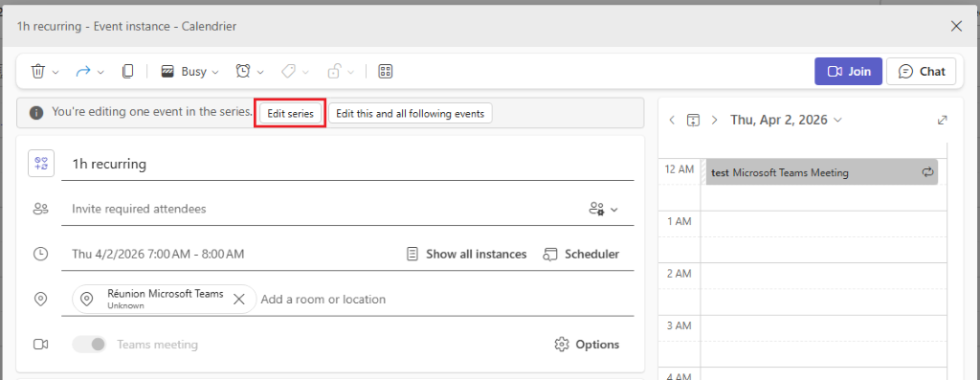Click the Réunion Microsoft Teams location chip

point(165,299)
